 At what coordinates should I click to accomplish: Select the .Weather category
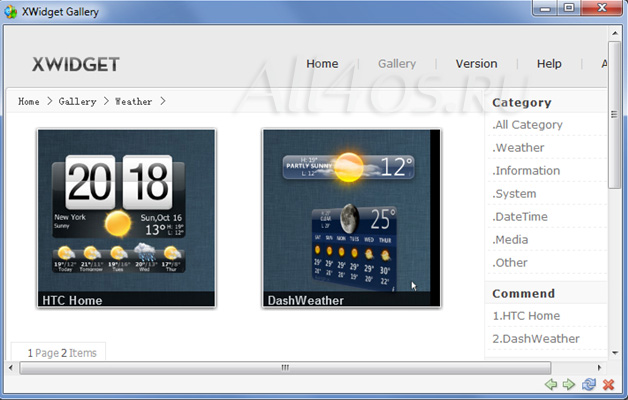(518, 148)
